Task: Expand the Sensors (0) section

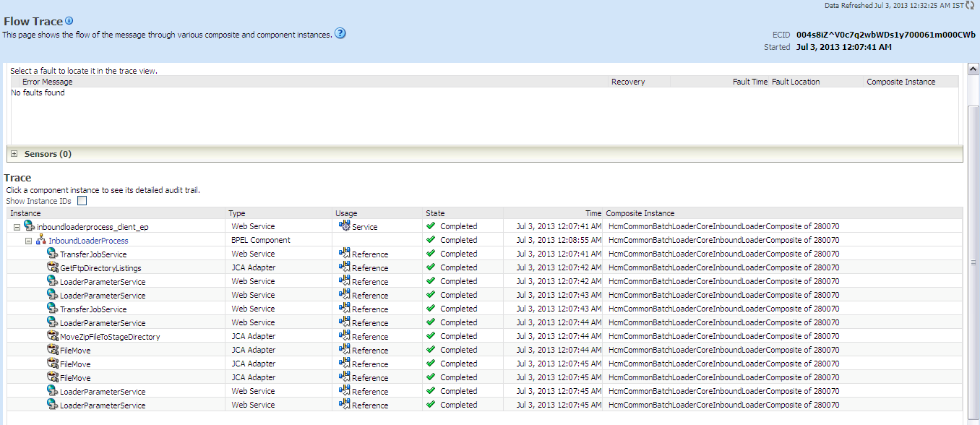Action: point(13,153)
